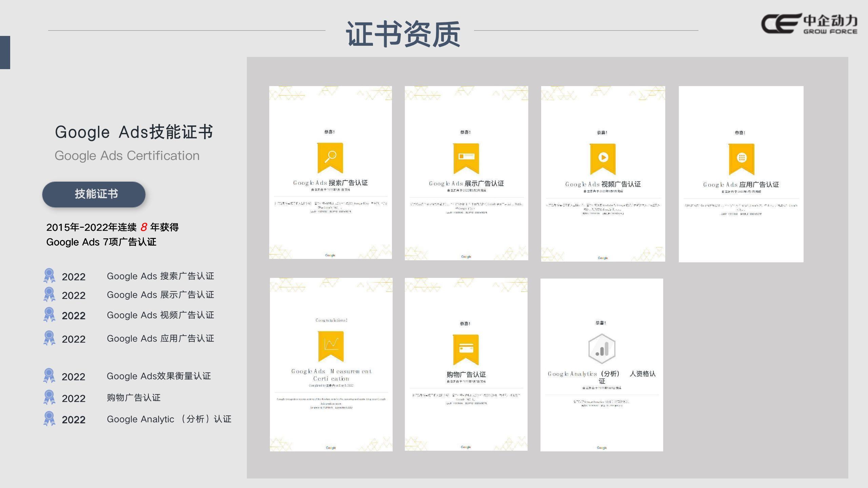The height and width of the screenshot is (488, 868).
Task: Click the hexagon Analytics badge on Analytics certificate
Action: click(602, 349)
